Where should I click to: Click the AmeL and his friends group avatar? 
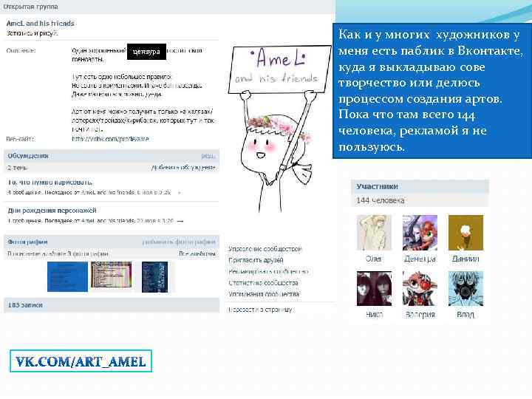click(279, 129)
